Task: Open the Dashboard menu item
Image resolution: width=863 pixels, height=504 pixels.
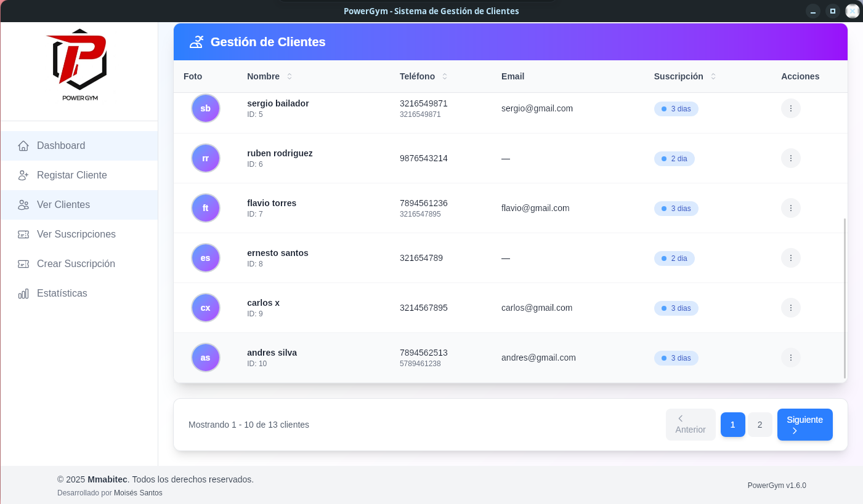Action: (x=79, y=146)
